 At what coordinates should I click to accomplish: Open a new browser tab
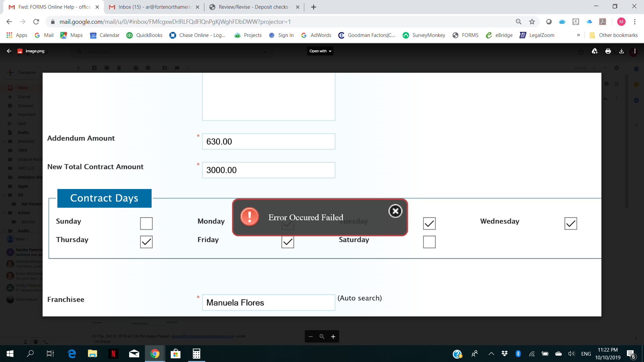pyautogui.click(x=314, y=7)
